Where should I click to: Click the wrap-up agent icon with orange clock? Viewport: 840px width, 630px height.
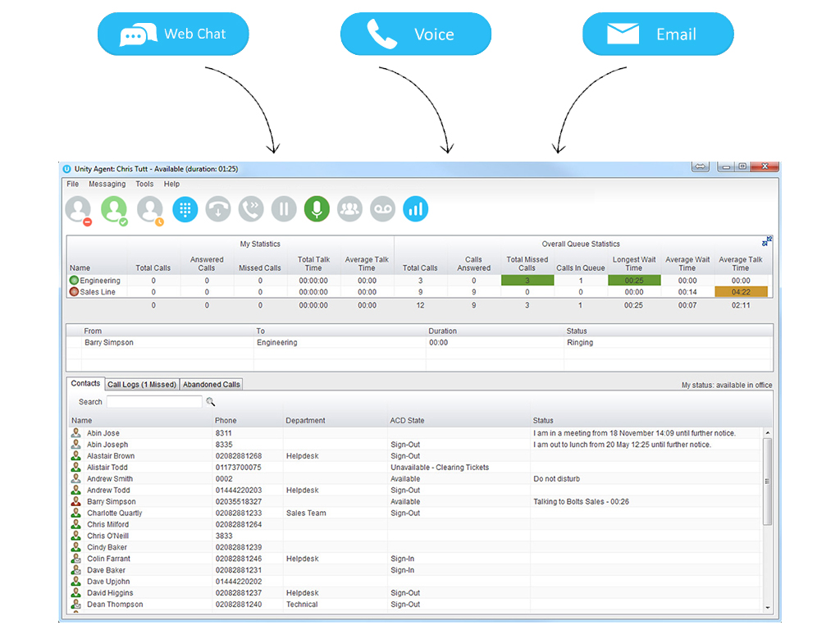(150, 209)
